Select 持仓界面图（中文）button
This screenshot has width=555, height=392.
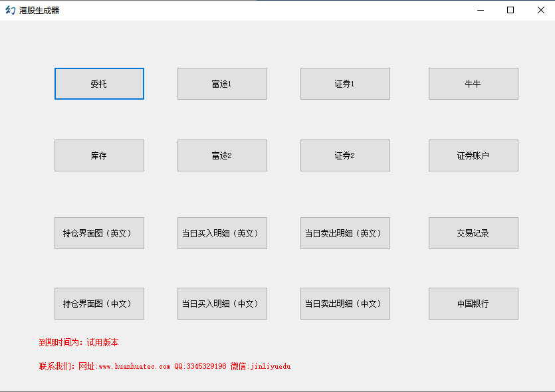coord(99,304)
